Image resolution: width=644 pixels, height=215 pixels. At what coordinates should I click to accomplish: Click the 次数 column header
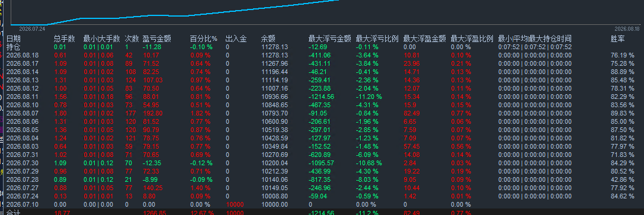coord(132,38)
